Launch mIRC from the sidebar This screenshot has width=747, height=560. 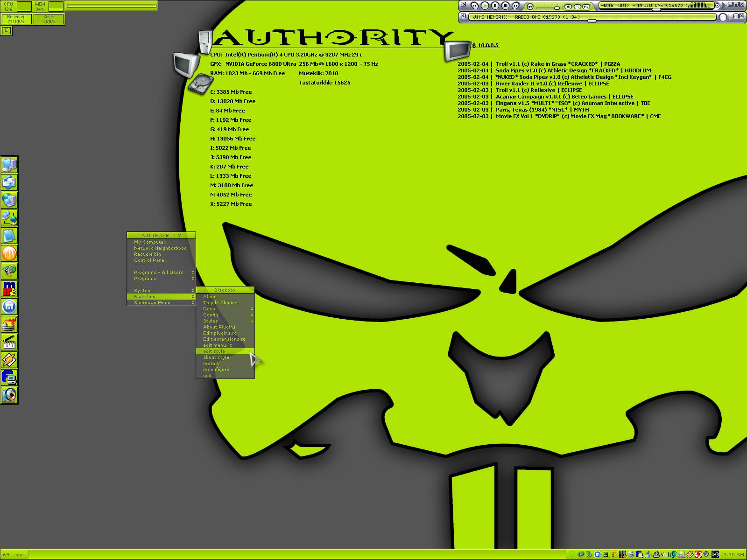[x=9, y=288]
